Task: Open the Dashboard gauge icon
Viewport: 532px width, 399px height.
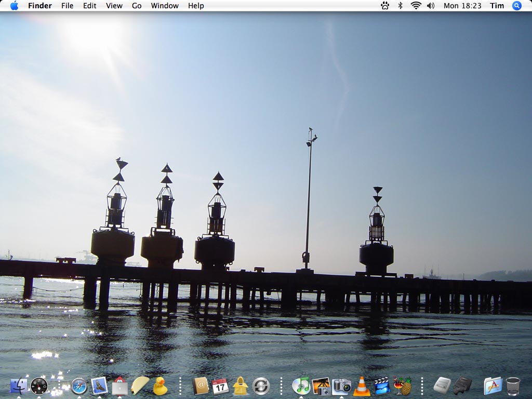Action: click(x=39, y=386)
